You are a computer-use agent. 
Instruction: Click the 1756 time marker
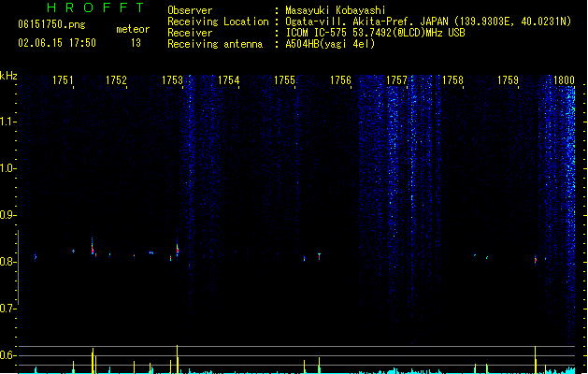pos(340,80)
